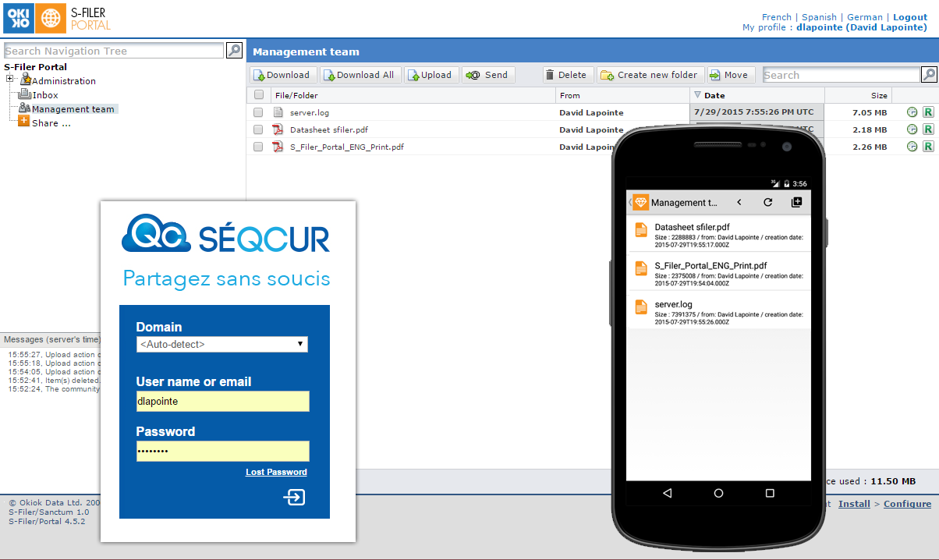Click the green R icon for server.log
939x560 pixels.
(928, 112)
